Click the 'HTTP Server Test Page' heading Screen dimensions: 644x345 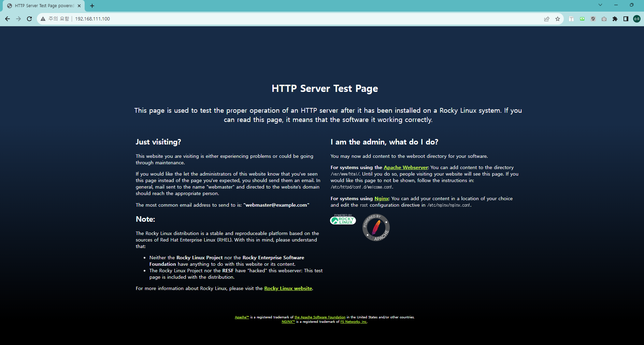pos(325,88)
